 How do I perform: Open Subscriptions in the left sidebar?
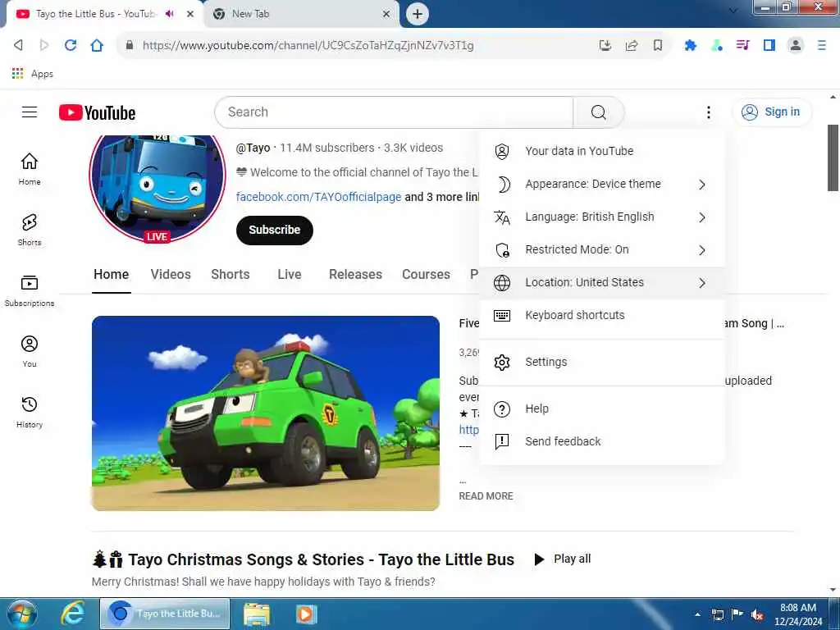(30, 291)
